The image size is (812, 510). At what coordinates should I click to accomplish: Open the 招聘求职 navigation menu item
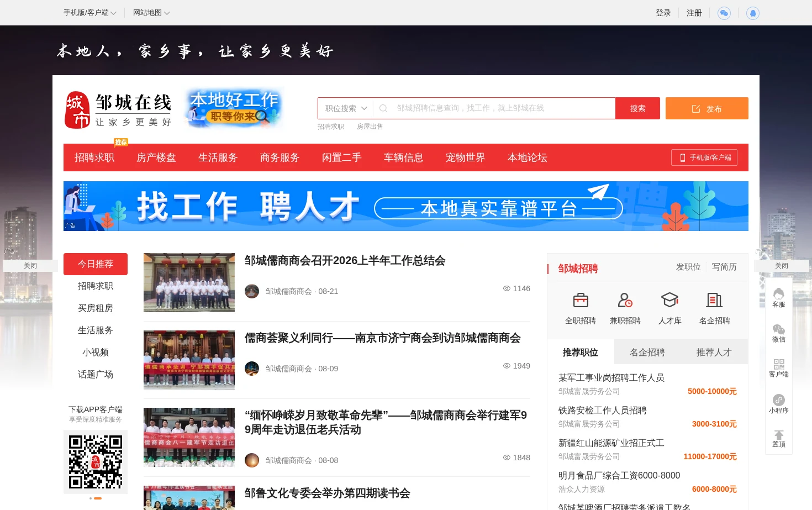(x=94, y=157)
